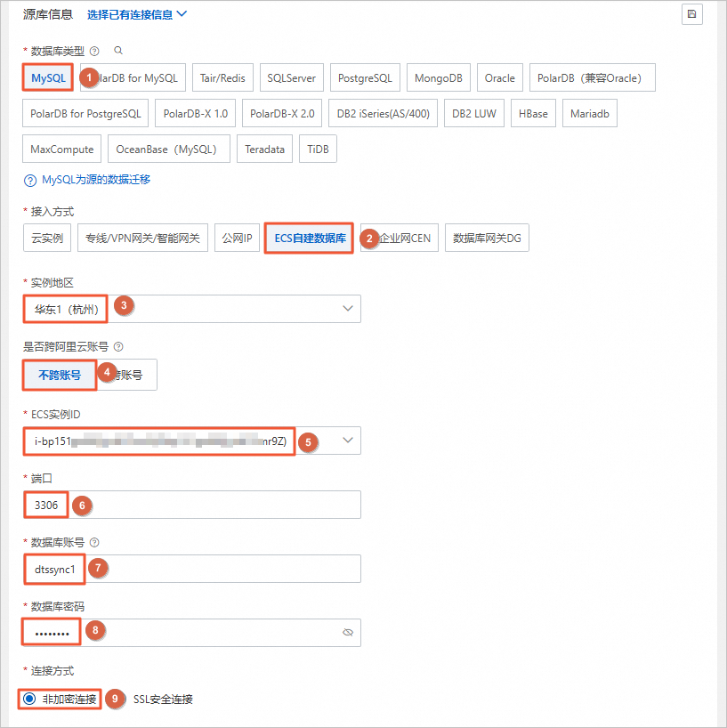
Task: Choose SQLServer database type
Action: tap(292, 77)
